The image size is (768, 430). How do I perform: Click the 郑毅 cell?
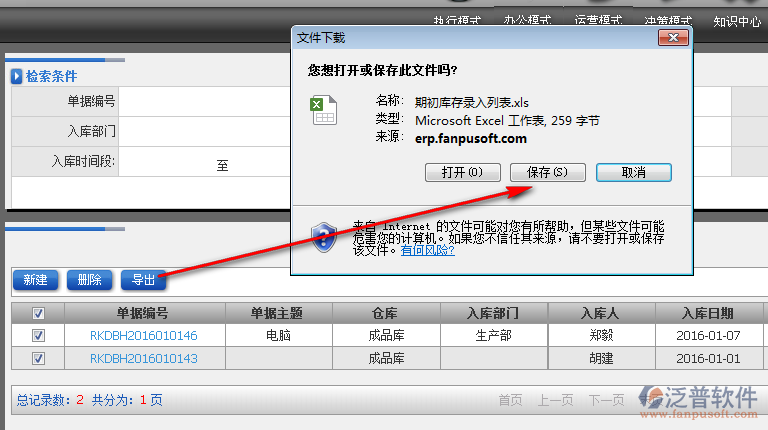tap(601, 335)
